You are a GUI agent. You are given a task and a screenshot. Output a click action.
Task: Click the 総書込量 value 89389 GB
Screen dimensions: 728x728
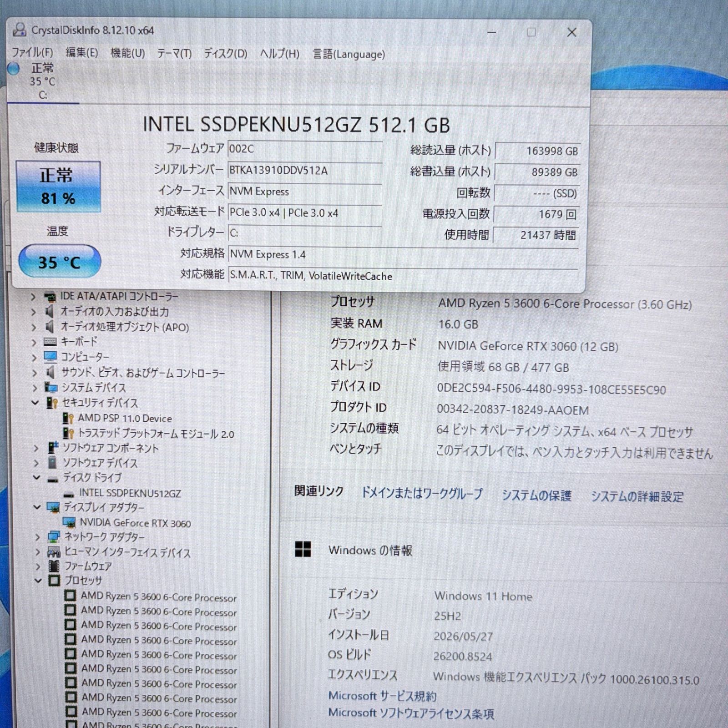coord(537,172)
